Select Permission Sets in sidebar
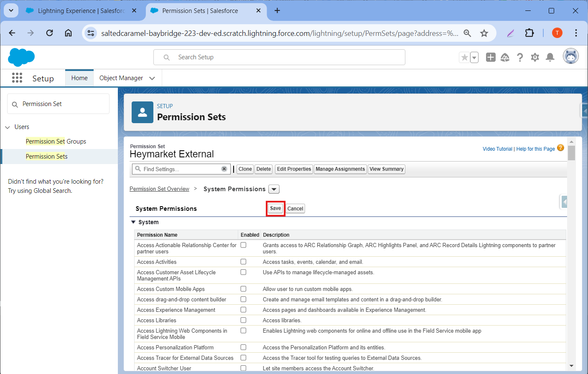588x374 pixels. coord(47,157)
